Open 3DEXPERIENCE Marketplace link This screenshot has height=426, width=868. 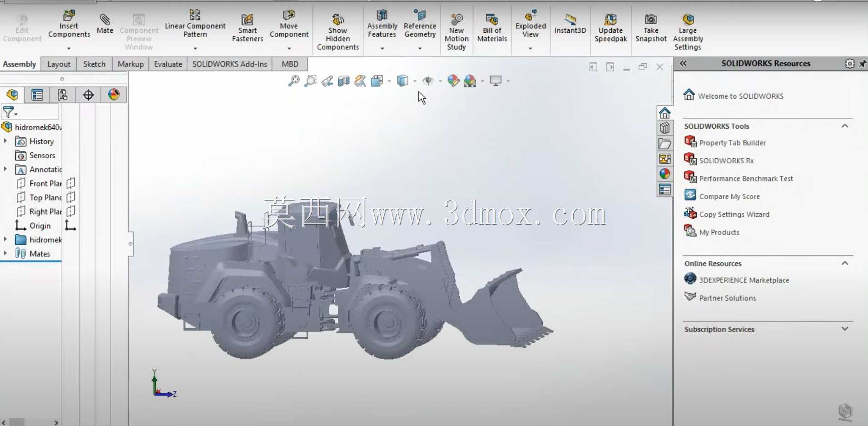[x=744, y=280]
